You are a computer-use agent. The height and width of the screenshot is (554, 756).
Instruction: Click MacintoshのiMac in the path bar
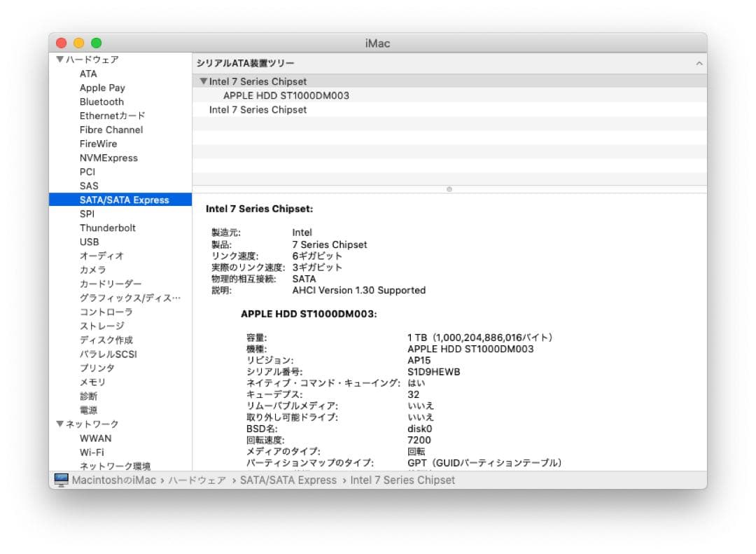click(x=114, y=480)
